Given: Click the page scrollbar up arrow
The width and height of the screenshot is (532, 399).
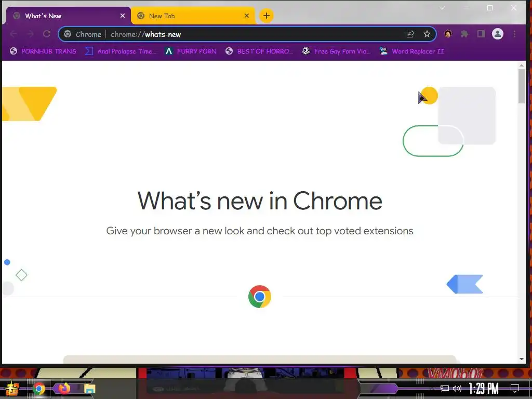Looking at the screenshot, I should coord(522,64).
